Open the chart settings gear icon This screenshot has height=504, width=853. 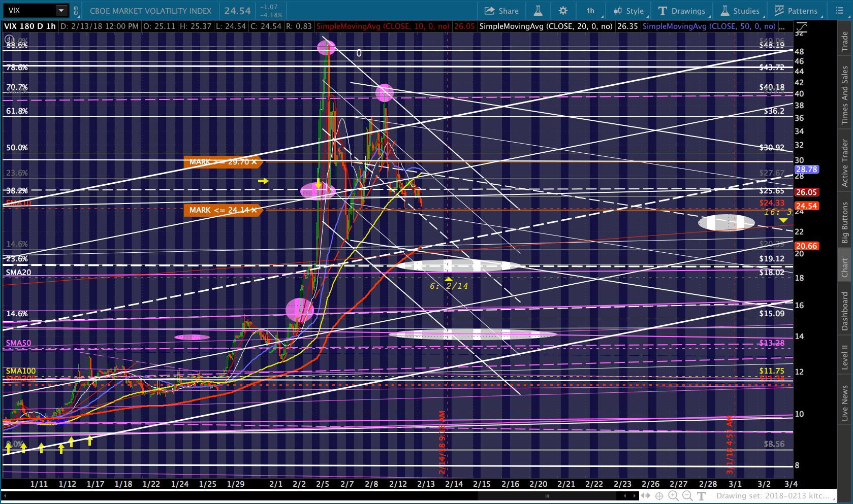pyautogui.click(x=563, y=11)
